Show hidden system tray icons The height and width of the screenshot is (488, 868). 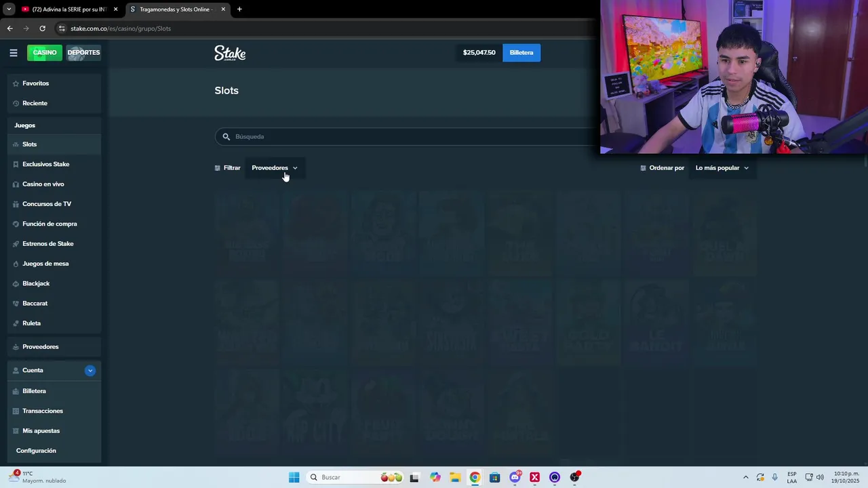(x=746, y=477)
